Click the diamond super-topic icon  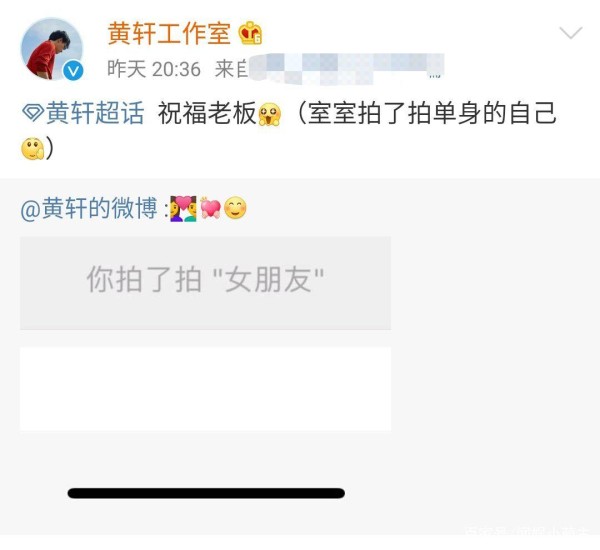click(x=33, y=113)
